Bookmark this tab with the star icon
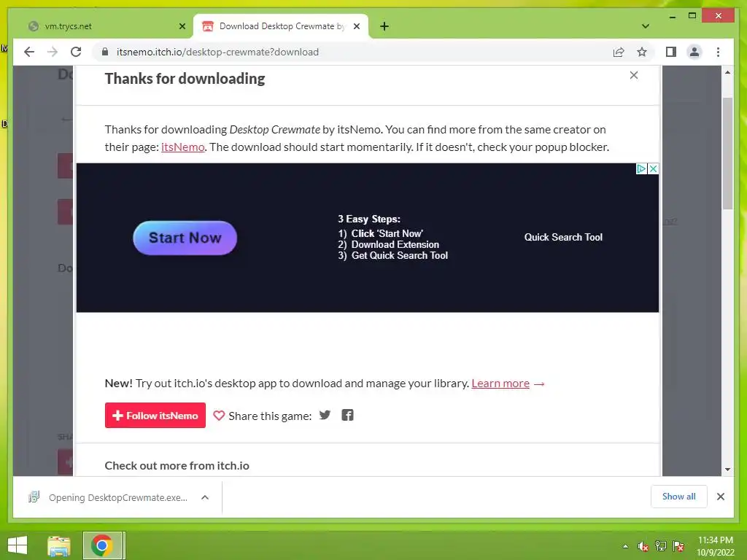747x560 pixels. (x=642, y=52)
